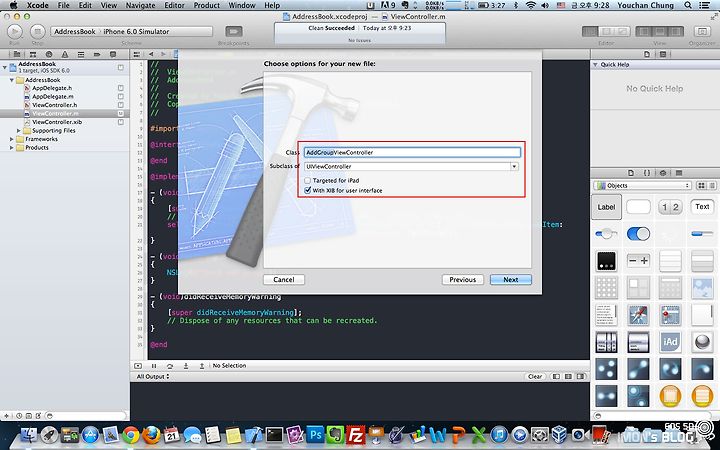Toggle Targeted for iPad checkbox
Screen dimensions: 720x450
(x=308, y=180)
